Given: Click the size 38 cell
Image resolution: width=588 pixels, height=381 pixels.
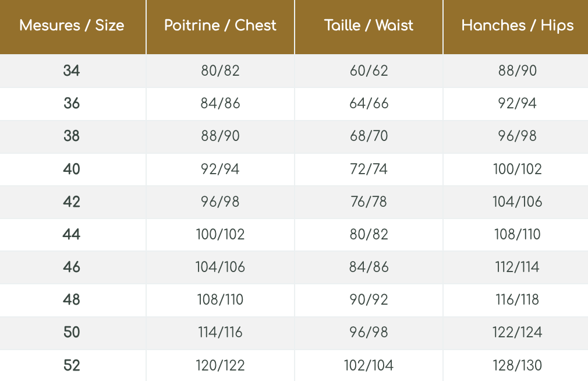Looking at the screenshot, I should pos(72,136).
